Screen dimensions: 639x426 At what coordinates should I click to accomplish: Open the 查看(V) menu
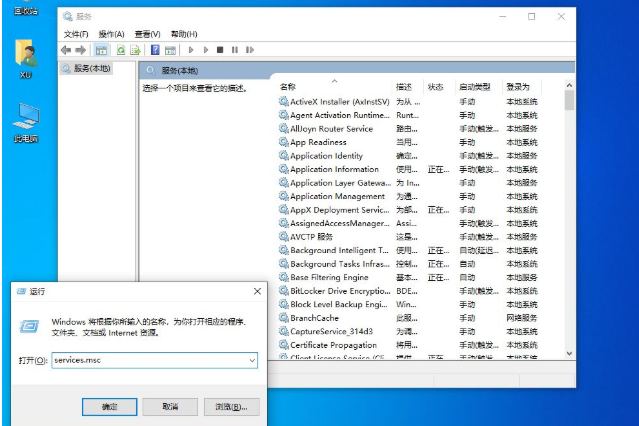click(147, 34)
